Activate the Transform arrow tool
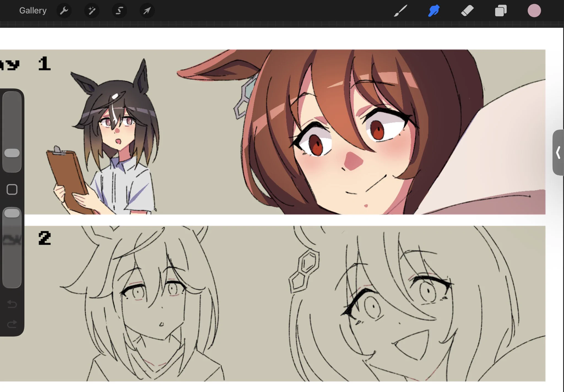 [147, 11]
